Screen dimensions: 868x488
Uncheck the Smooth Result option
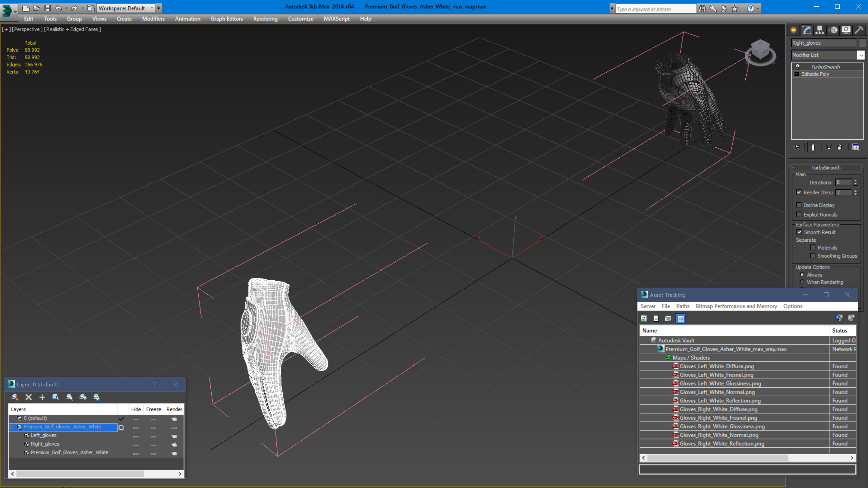(x=799, y=232)
